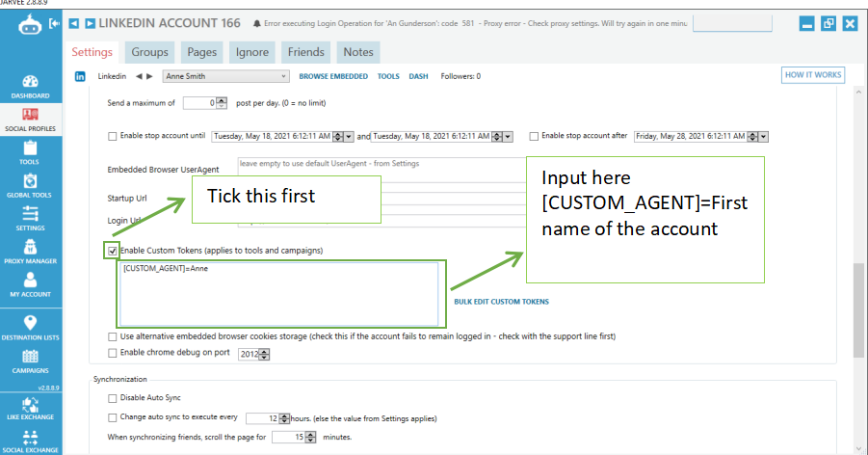Collapse the sidebar with the arrow icon
868x455 pixels.
pos(54,23)
